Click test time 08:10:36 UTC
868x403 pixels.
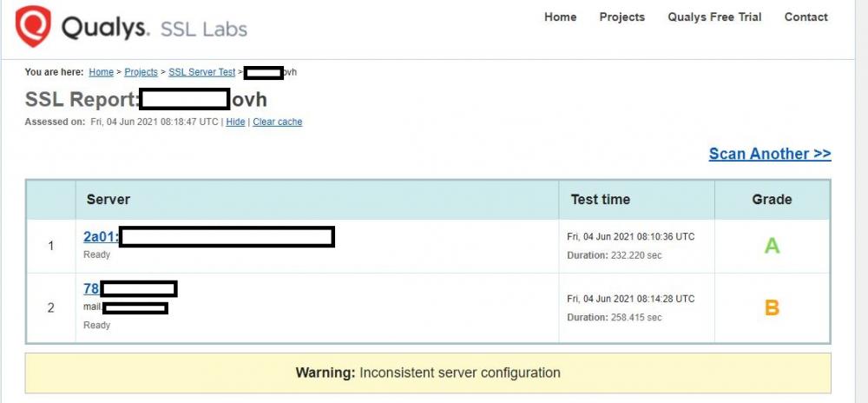630,236
